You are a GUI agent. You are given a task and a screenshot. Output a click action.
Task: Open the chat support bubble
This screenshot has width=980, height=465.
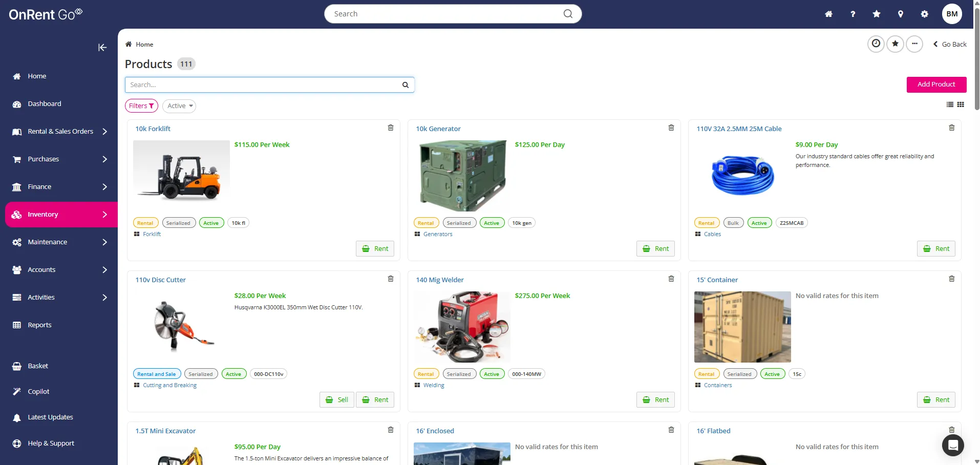click(953, 445)
